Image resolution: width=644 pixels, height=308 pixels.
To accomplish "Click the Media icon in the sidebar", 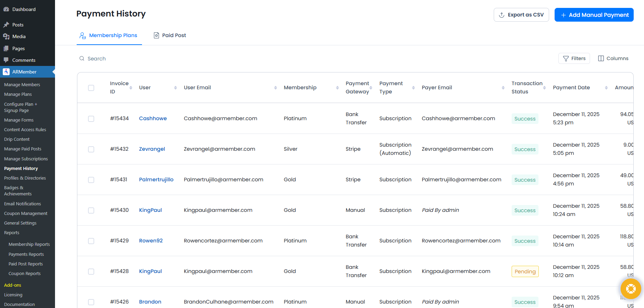I will [x=6, y=36].
